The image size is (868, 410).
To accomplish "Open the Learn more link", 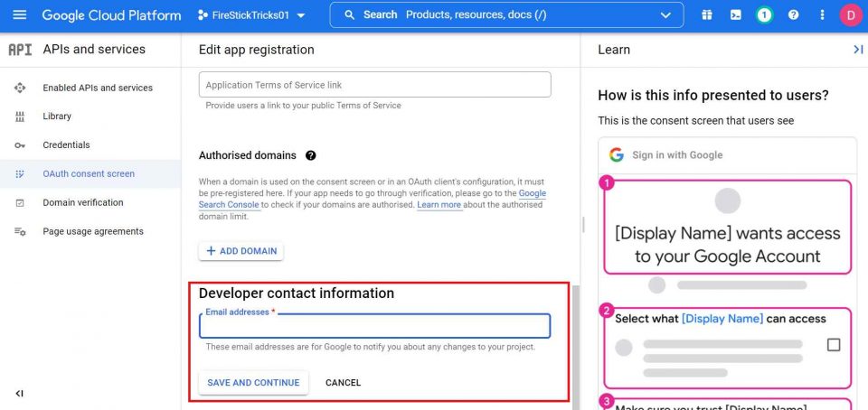I will pos(439,204).
